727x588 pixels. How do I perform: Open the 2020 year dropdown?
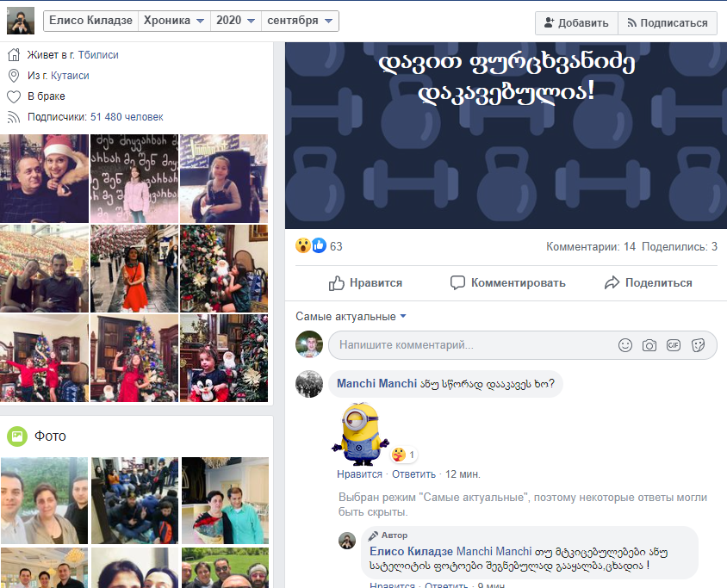(x=235, y=21)
